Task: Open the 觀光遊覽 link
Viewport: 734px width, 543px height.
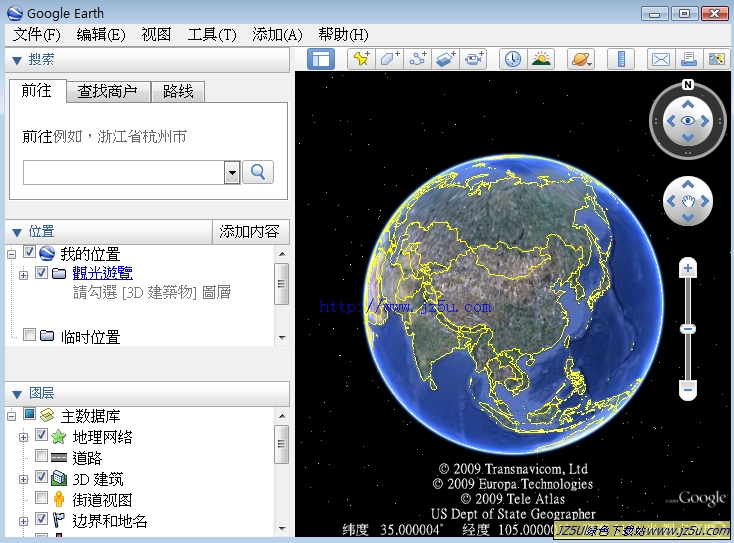Action: (103, 273)
